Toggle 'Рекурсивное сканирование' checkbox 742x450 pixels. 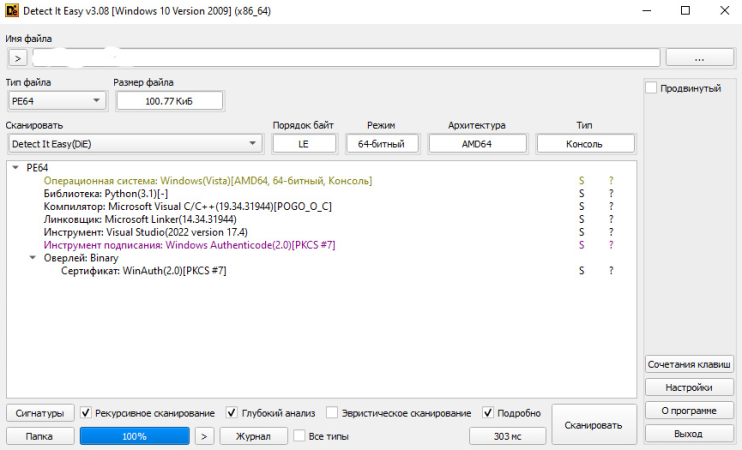87,413
